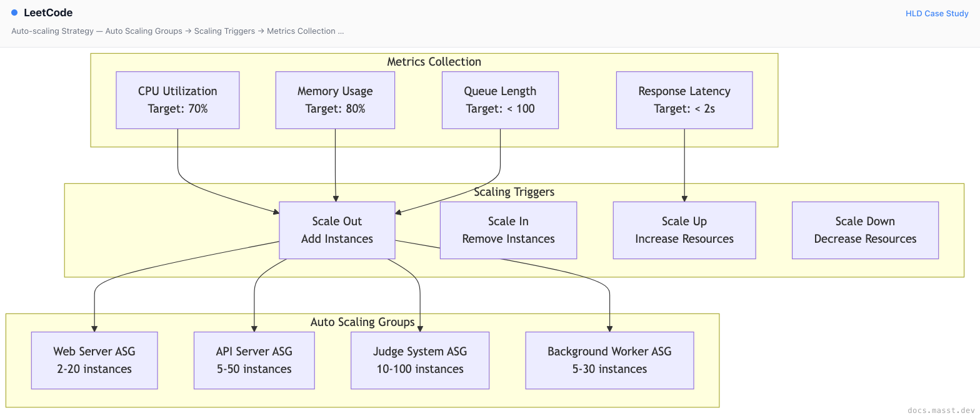Click the Scale Down Decrease Resources node
Screen dimensions: 980x418
865,230
